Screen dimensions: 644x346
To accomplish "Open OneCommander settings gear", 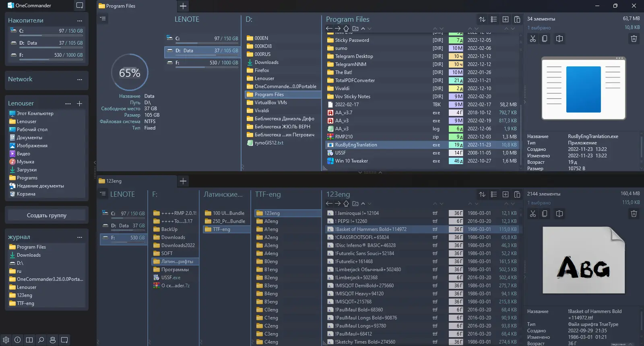I will click(x=6, y=340).
